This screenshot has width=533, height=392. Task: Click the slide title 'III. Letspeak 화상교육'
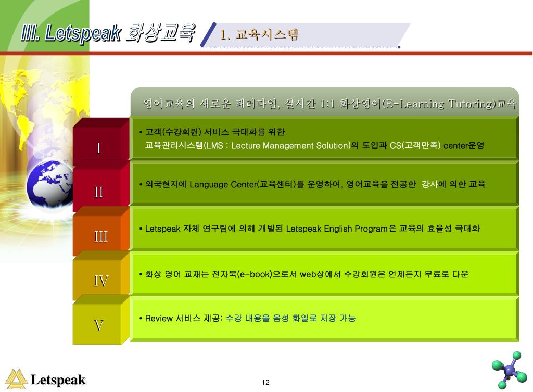click(x=108, y=33)
